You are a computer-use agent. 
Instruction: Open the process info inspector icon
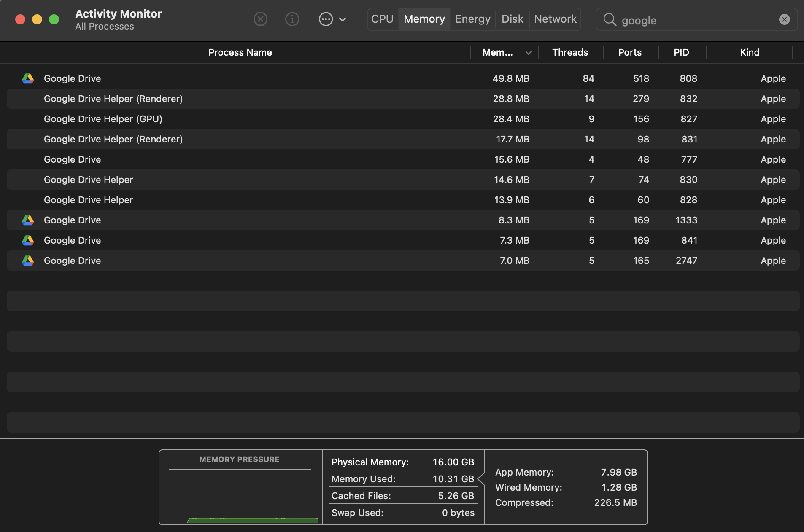pyautogui.click(x=292, y=19)
